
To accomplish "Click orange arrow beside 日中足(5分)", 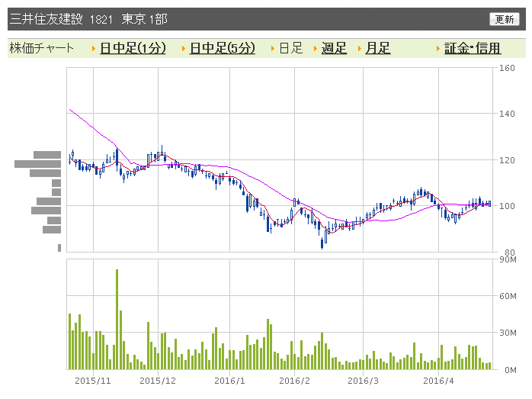I will tap(183, 49).
